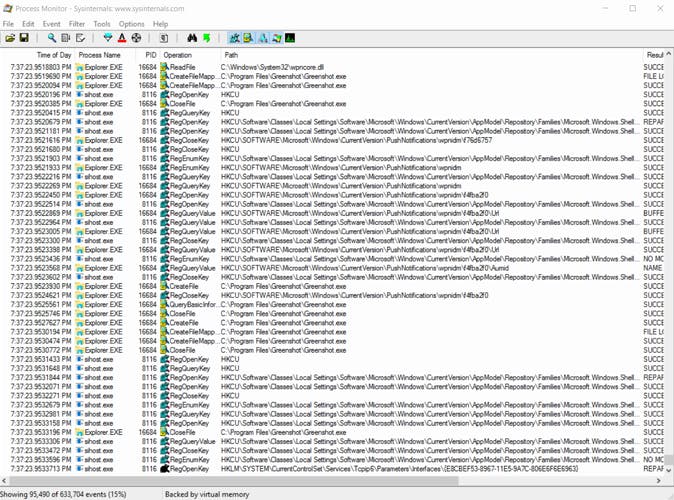Open Highlight settings via red A icon

click(122, 38)
